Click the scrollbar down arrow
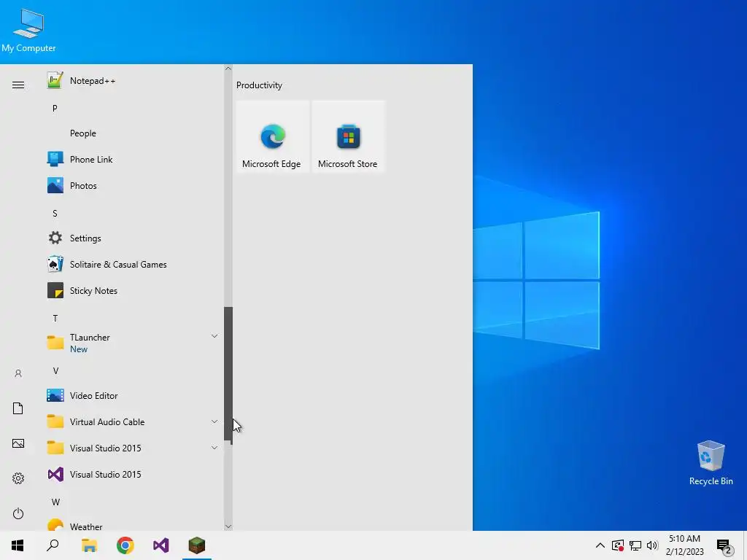Screen dimensions: 747x560 tap(228, 526)
